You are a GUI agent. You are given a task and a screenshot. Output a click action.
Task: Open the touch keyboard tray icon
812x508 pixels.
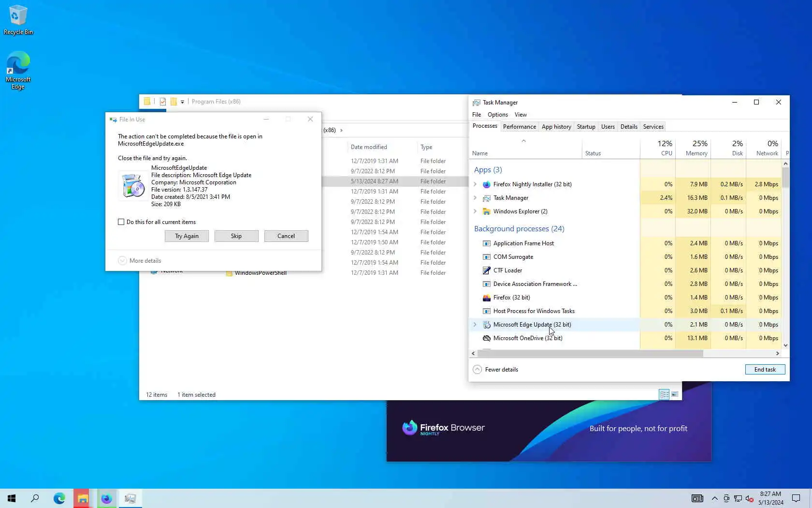tap(697, 498)
